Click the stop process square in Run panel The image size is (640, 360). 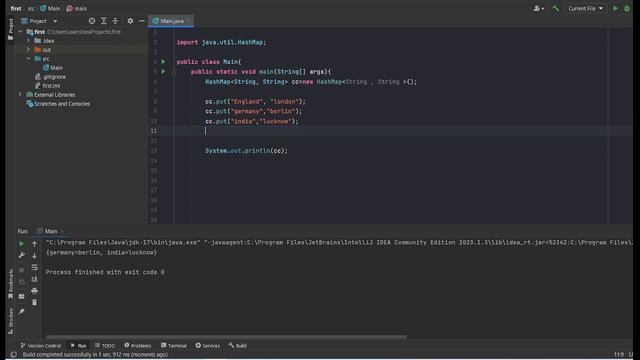click(22, 270)
